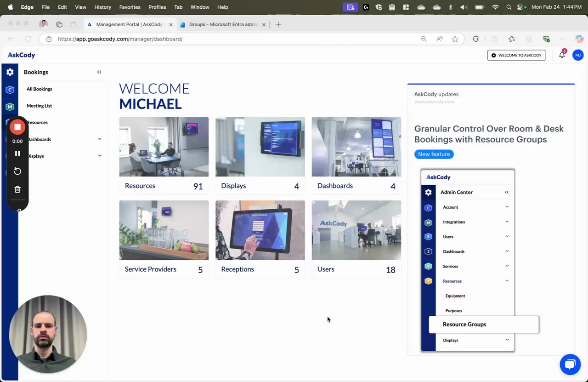
Task: Click the Edge profile picture
Action: [x=44, y=24]
